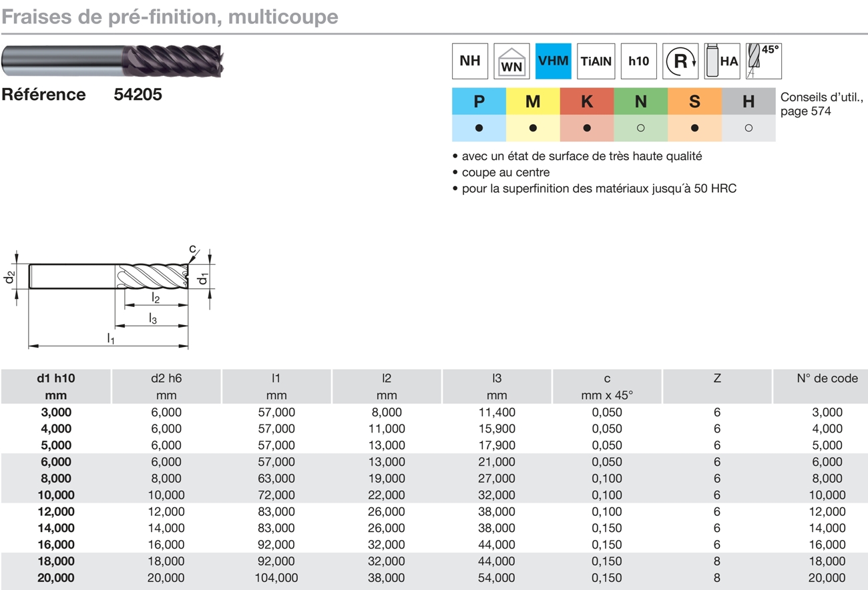Click the 'mm x 45°' unit label
Viewport: 868px width, 590px height.
607,395
